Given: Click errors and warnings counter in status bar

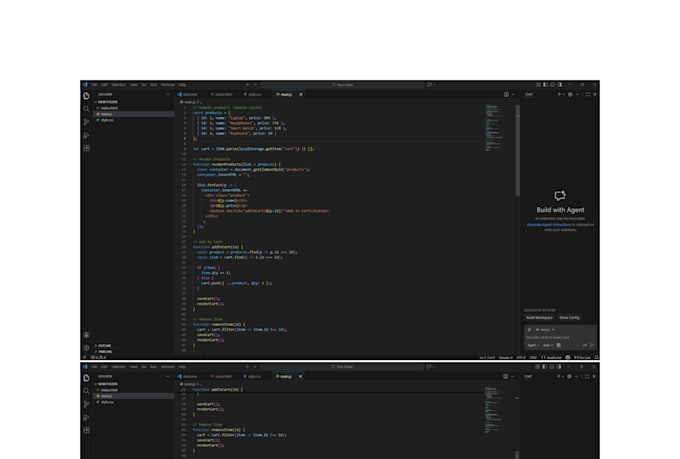Looking at the screenshot, I should 98,357.
